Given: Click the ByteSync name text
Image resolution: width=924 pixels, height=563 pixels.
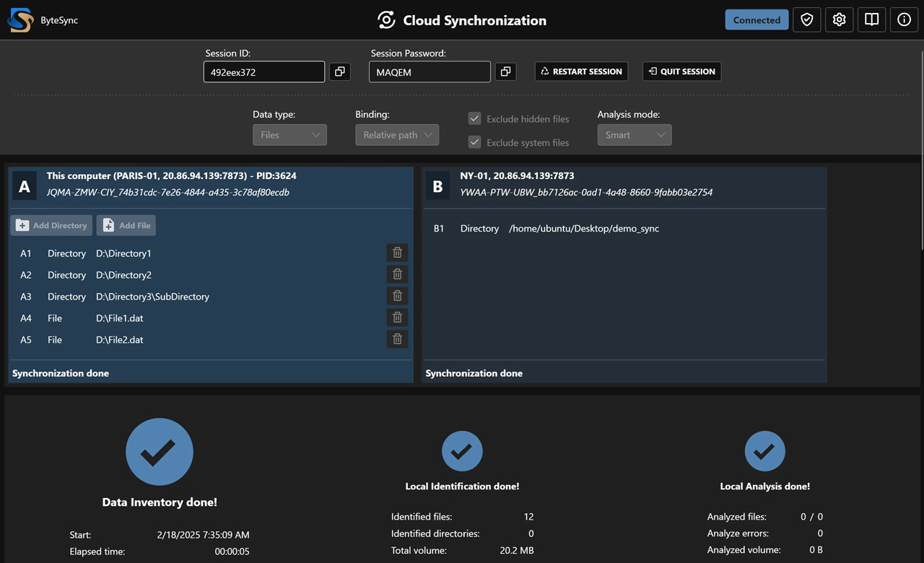Looking at the screenshot, I should pyautogui.click(x=59, y=20).
